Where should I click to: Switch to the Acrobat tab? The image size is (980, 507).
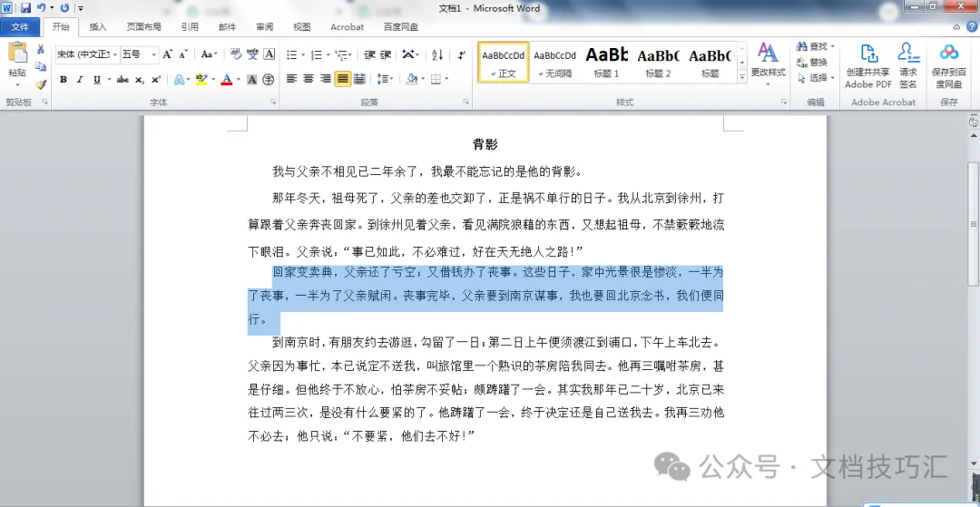(x=347, y=27)
